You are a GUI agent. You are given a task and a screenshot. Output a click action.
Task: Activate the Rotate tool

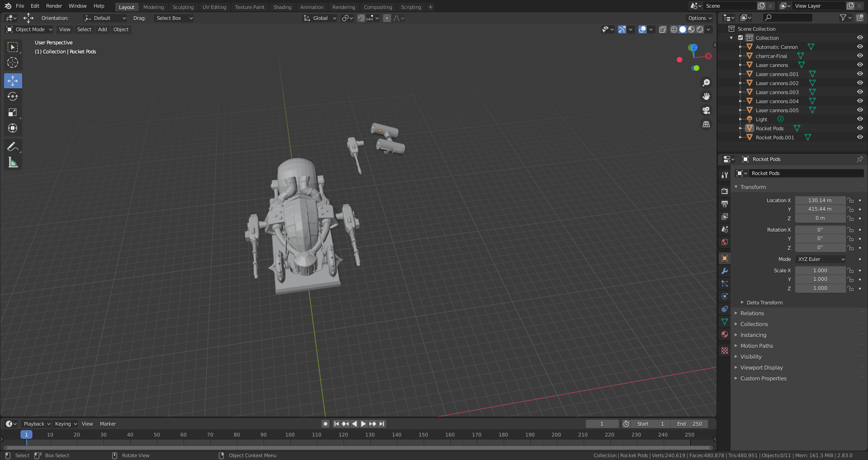pyautogui.click(x=13, y=97)
